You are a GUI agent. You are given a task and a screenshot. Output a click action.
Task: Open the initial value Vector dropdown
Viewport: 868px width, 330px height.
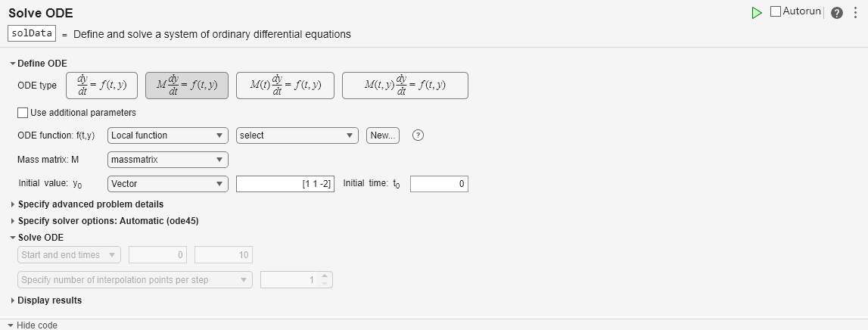[167, 184]
